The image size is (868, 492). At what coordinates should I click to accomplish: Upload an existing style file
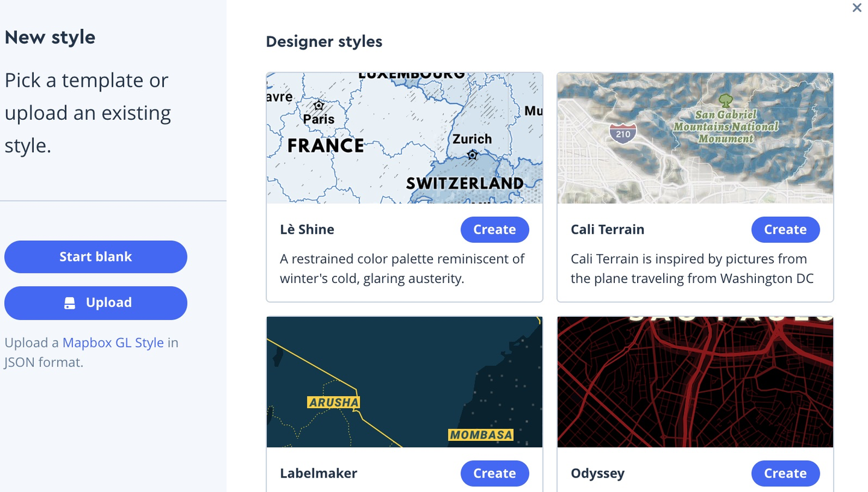[x=95, y=302]
